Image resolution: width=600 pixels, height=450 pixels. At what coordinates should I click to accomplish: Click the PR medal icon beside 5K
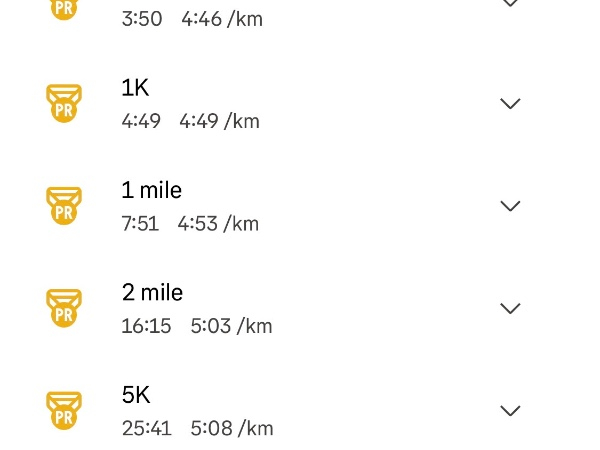click(x=64, y=410)
